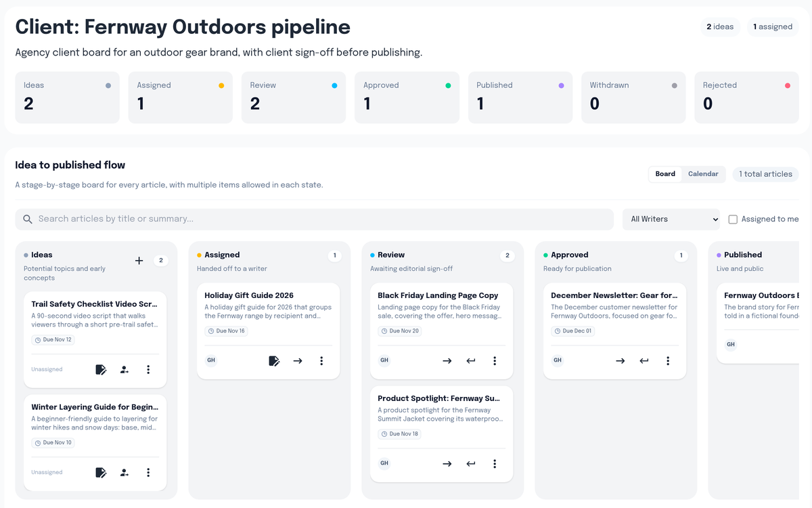Click the 1 total articles badge
The image size is (812, 508).
coord(765,174)
